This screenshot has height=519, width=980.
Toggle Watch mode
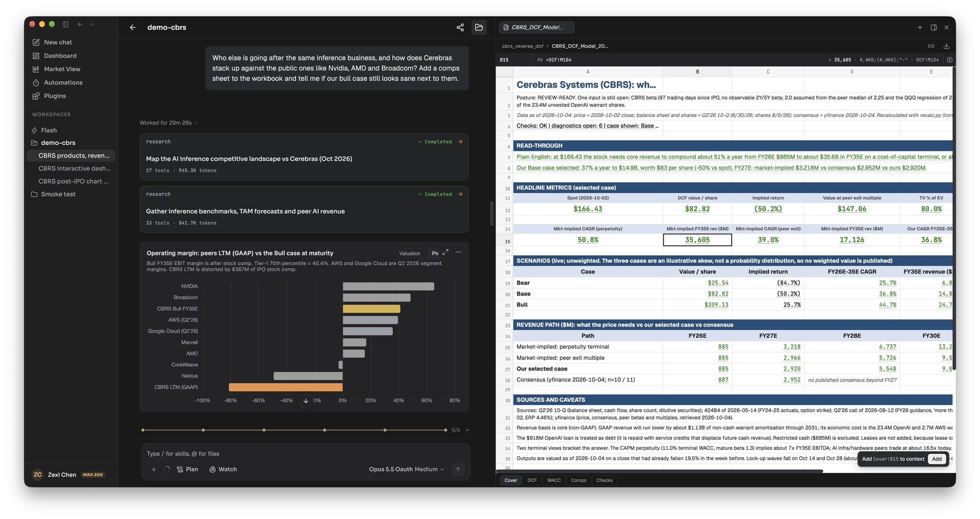[223, 470]
